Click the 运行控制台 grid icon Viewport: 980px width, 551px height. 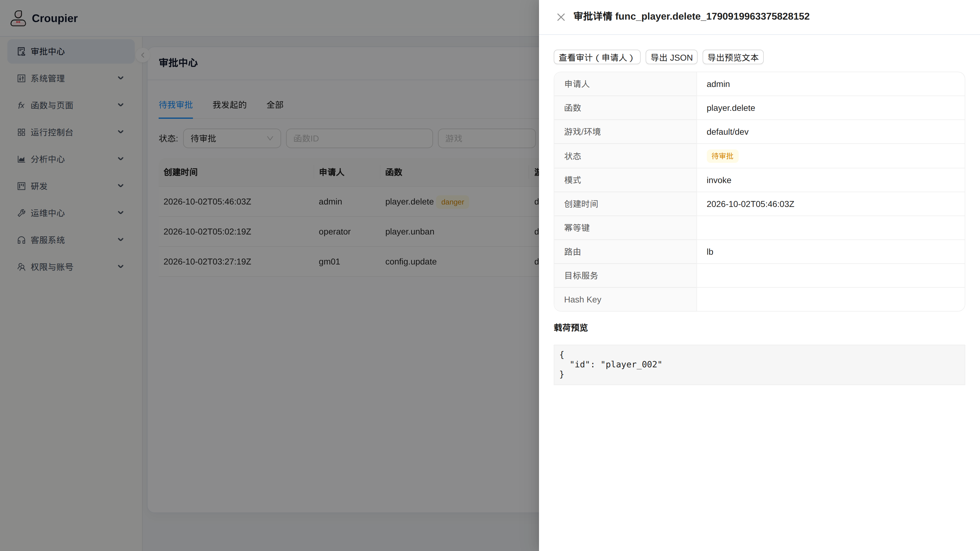pyautogui.click(x=21, y=132)
